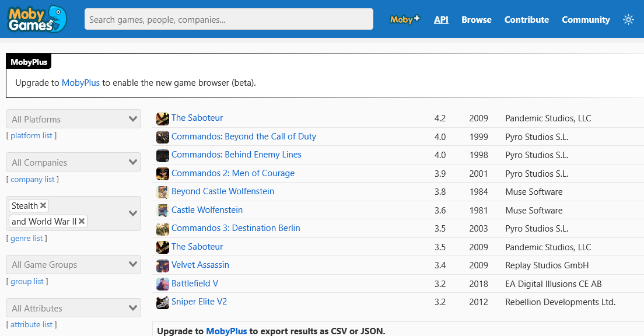Image resolution: width=644 pixels, height=336 pixels.
Task: Open the API menu link
Action: pos(441,20)
